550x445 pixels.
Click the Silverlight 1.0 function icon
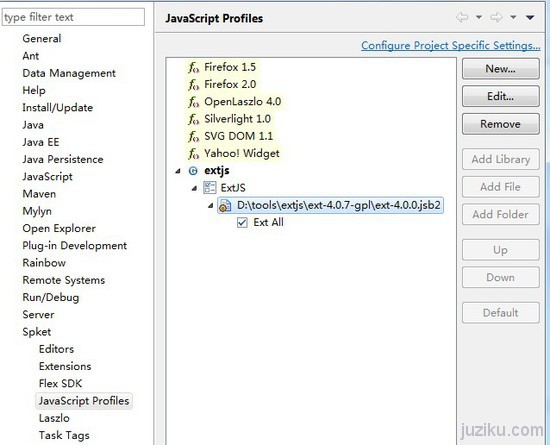(x=194, y=119)
